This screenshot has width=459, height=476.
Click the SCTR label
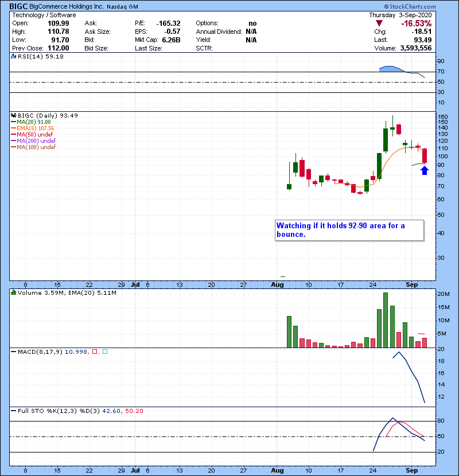(204, 48)
